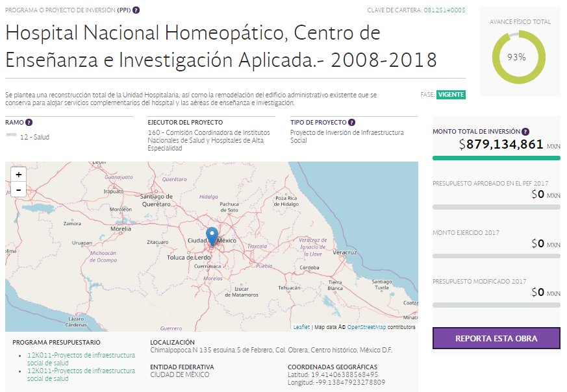567x392 pixels.
Task: Click the blue location marker on map
Action: pos(212,237)
